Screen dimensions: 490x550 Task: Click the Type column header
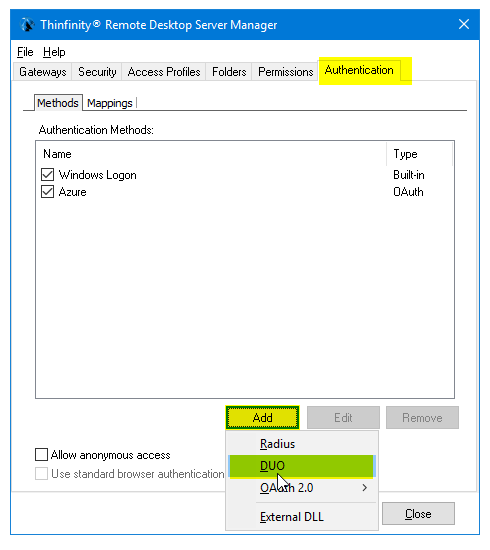pyautogui.click(x=419, y=154)
